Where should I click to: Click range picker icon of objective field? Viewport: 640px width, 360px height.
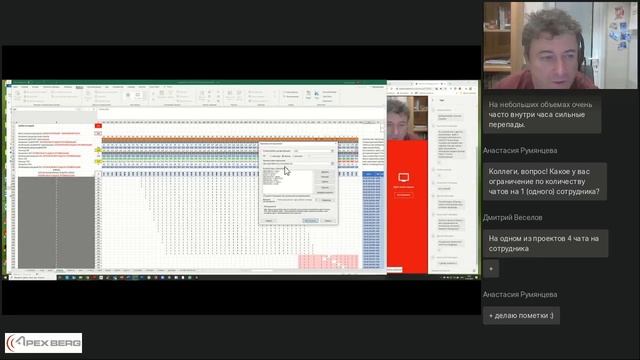[x=332, y=151]
